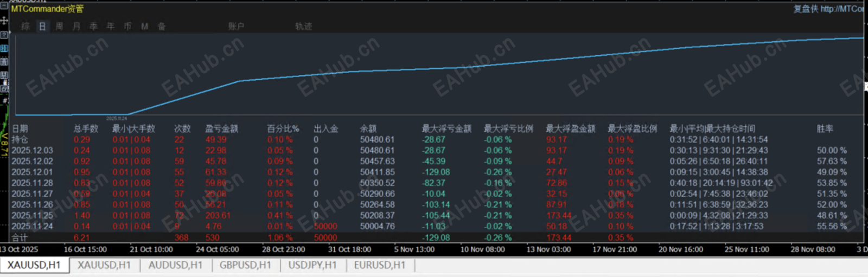Image resolution: width=868 pixels, height=277 pixels.
Task: Click holding time 0:40:18 | 20:14:19 | 93:01:42
Action: click(x=721, y=183)
